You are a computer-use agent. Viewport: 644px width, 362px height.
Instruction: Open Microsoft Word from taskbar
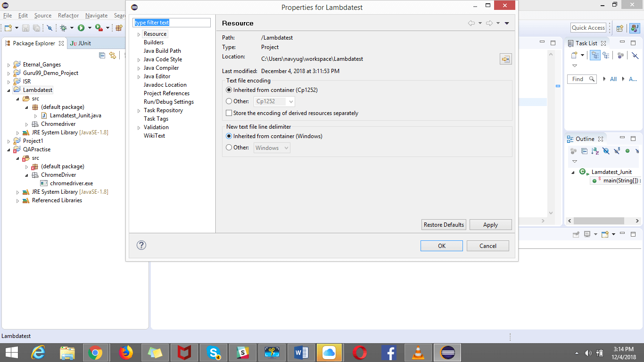301,353
